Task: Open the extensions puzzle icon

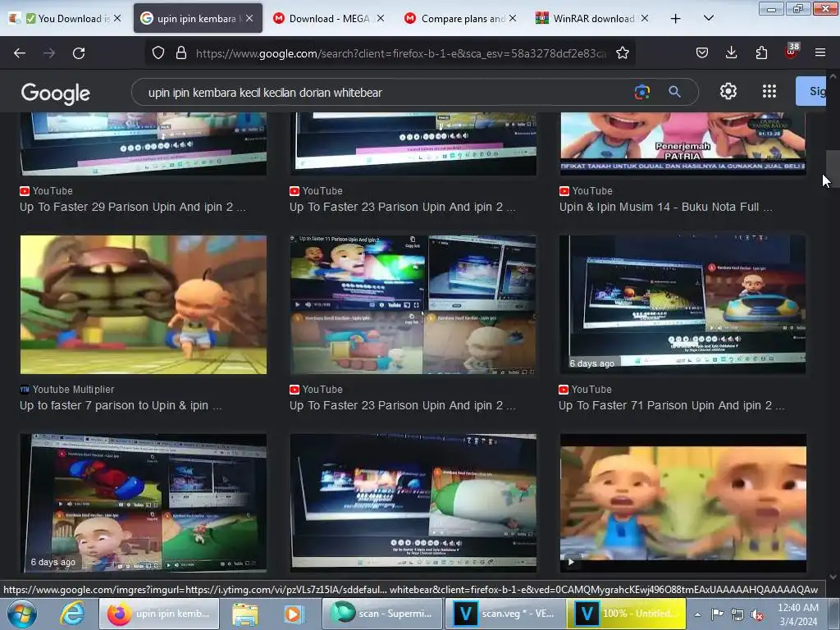Action: coord(761,53)
